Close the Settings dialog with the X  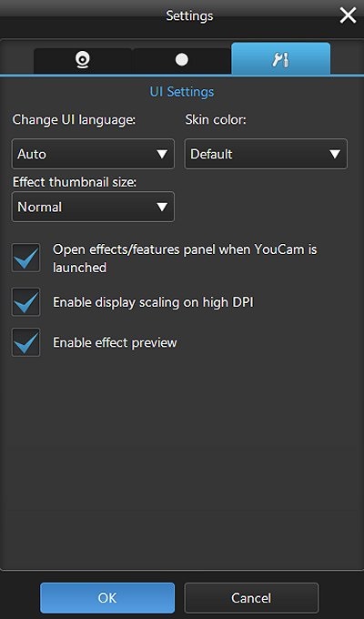point(348,15)
